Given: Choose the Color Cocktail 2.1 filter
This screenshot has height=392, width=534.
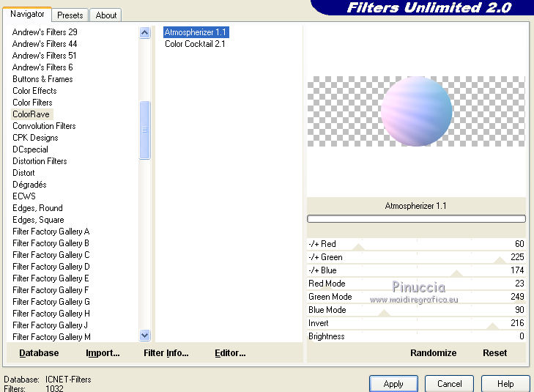Looking at the screenshot, I should click(195, 44).
